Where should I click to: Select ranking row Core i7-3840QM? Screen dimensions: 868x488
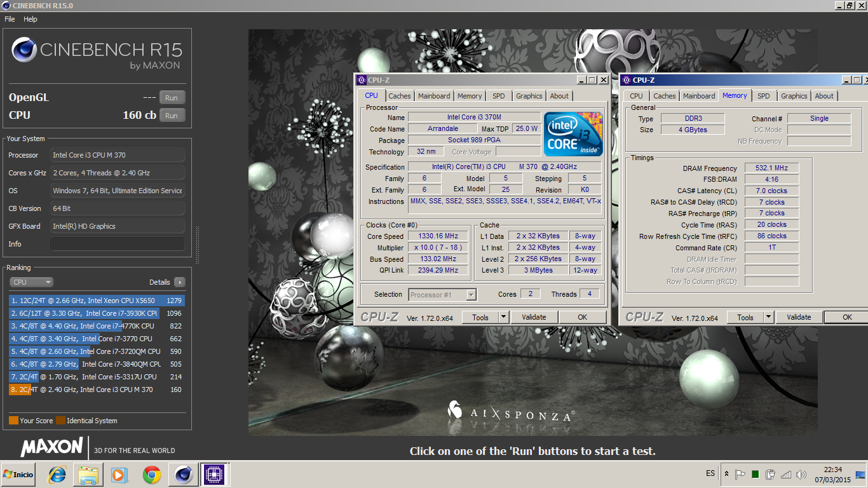coord(97,364)
